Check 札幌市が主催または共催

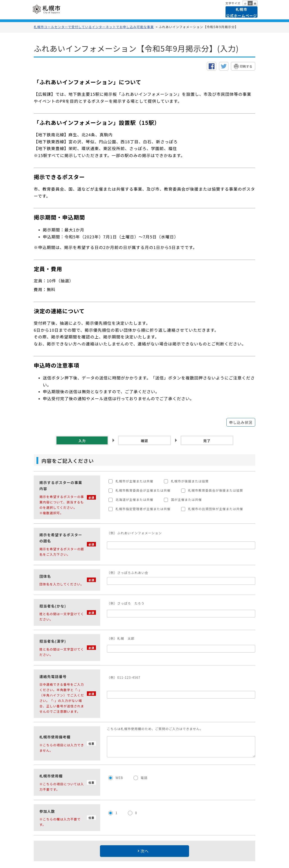point(110,481)
